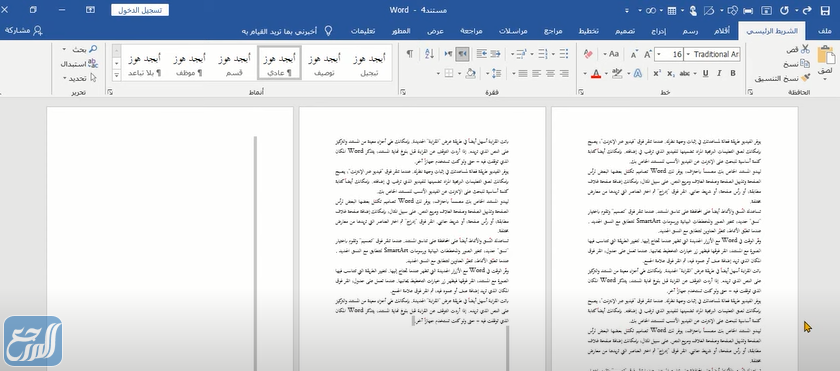This screenshot has width=840, height=371.
Task: Expand font color dropdown arrow
Action: point(585,74)
